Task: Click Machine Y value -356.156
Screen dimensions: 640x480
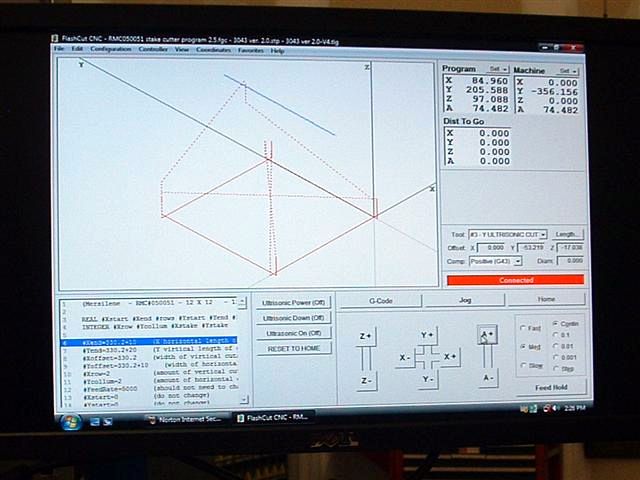Action: coord(554,92)
